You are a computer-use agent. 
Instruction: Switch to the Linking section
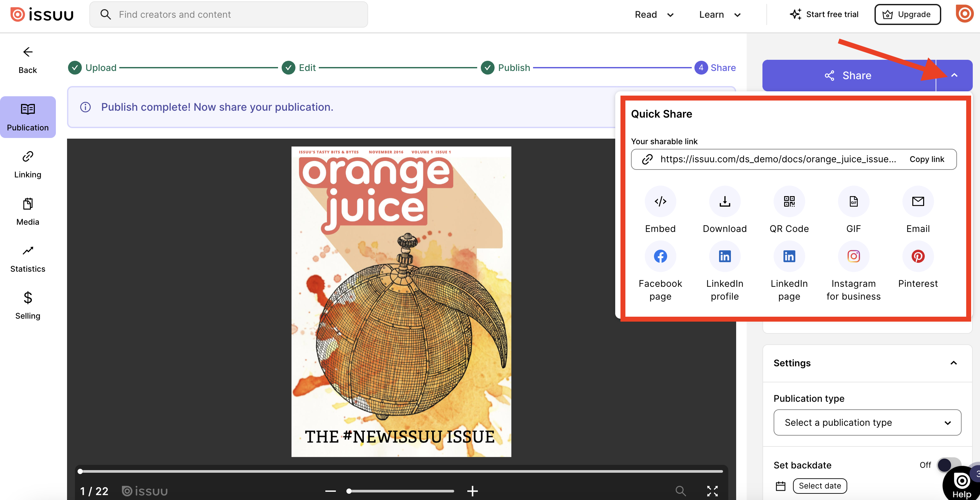coord(27,164)
